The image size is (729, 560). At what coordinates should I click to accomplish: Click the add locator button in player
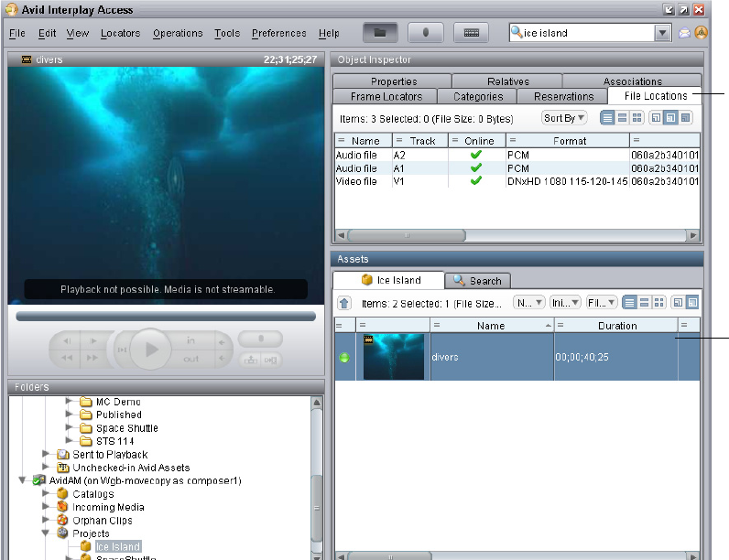point(260,339)
